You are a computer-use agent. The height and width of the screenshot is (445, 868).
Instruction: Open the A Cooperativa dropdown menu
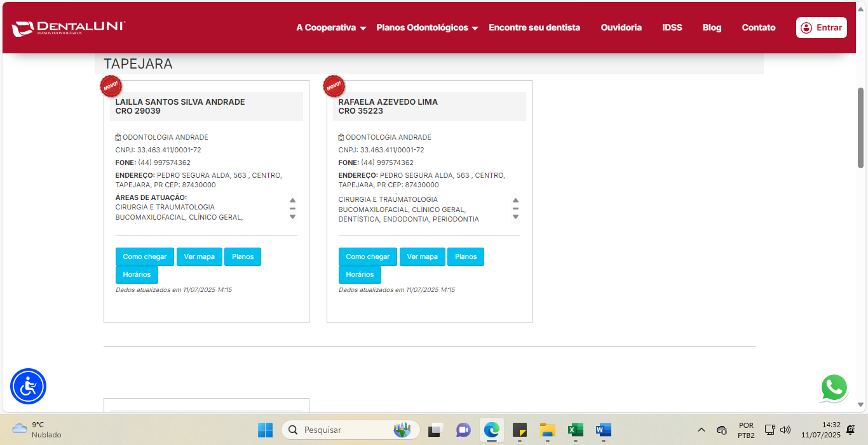click(x=331, y=28)
